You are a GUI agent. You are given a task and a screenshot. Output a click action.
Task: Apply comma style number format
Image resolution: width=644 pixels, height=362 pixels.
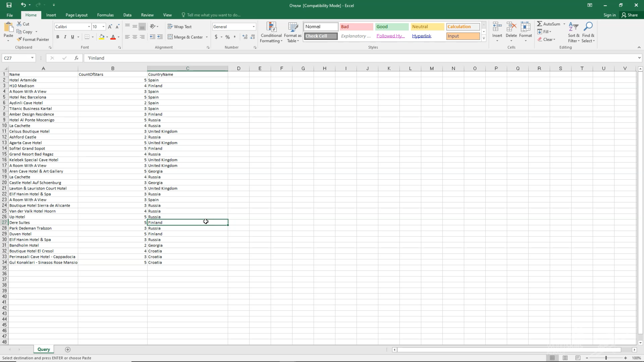point(235,37)
